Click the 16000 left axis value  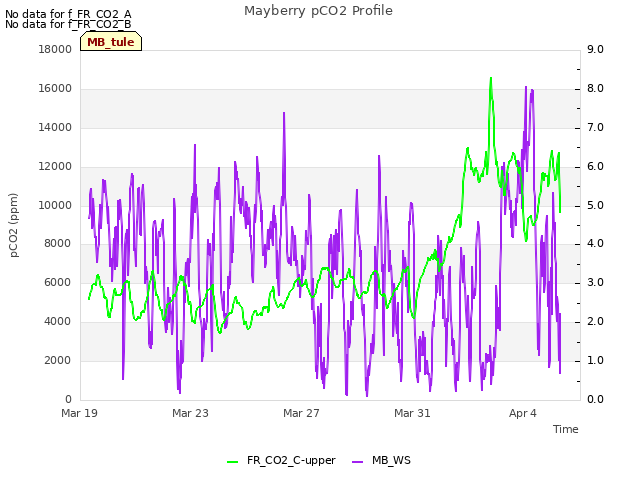click(x=55, y=89)
